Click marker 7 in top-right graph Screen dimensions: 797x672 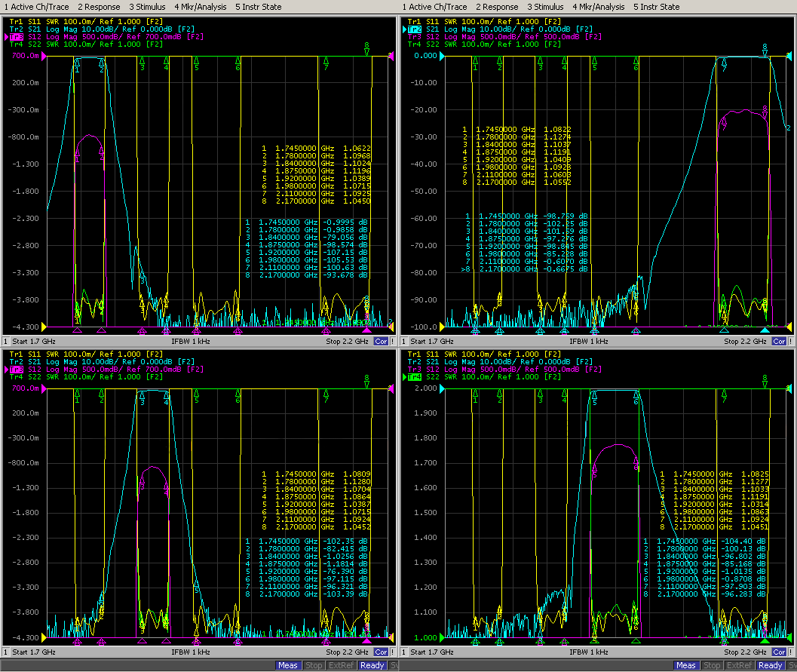pyautogui.click(x=724, y=65)
